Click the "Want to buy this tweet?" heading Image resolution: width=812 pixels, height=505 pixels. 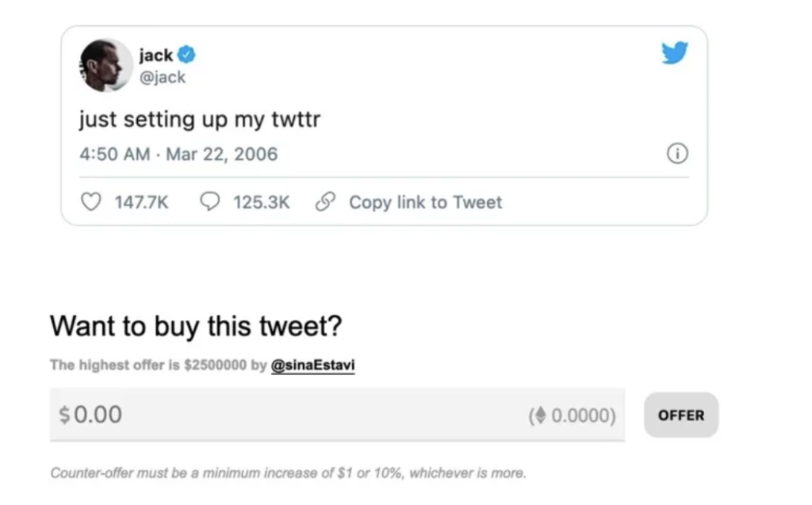point(196,326)
